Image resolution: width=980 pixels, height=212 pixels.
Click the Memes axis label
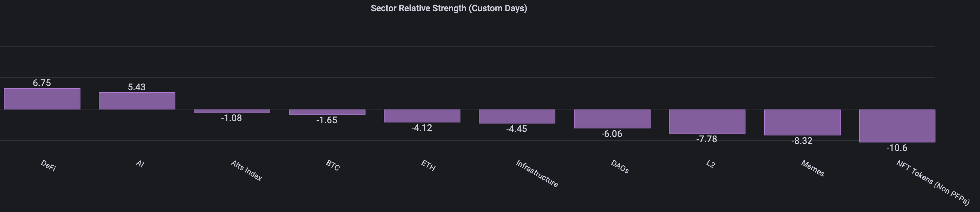pyautogui.click(x=813, y=168)
